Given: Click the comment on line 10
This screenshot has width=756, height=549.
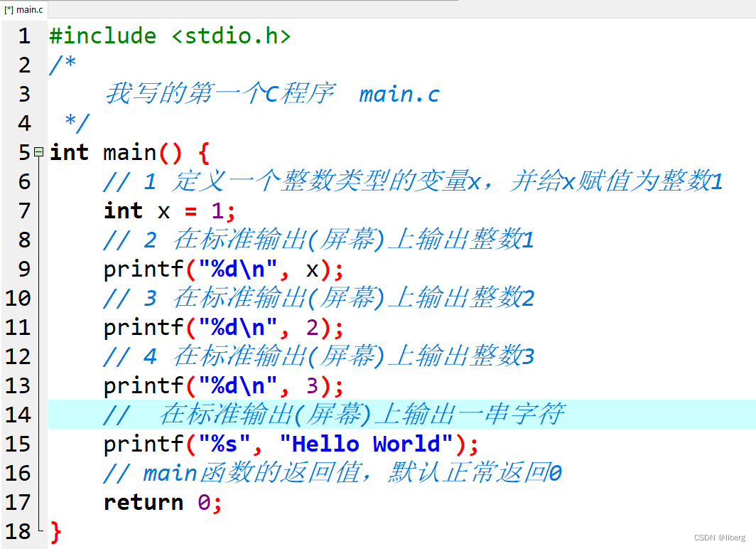Looking at the screenshot, I should click(318, 298).
